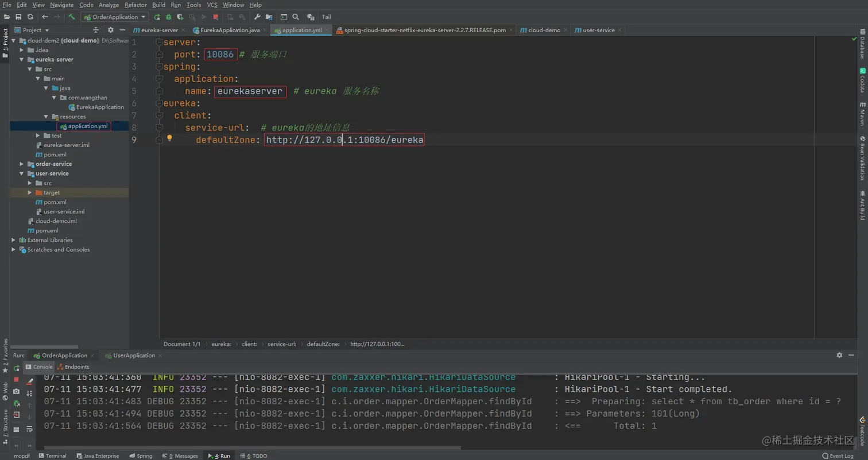The height and width of the screenshot is (460, 868).
Task: Open the 6: TODO tool window
Action: click(253, 456)
